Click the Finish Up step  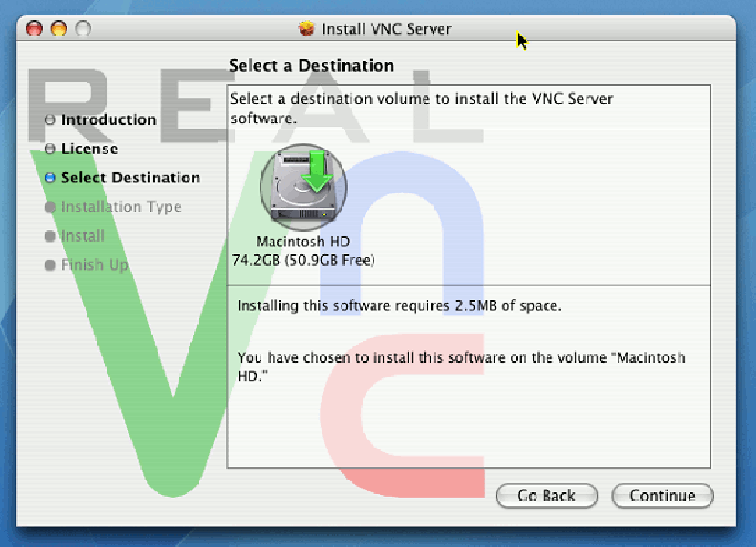click(95, 264)
